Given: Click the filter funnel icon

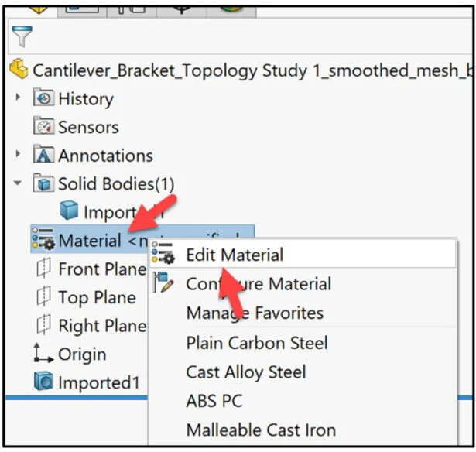Looking at the screenshot, I should (x=22, y=36).
